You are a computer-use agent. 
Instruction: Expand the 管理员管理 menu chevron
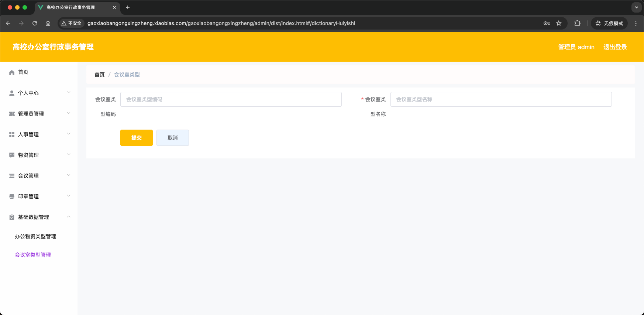(x=69, y=113)
